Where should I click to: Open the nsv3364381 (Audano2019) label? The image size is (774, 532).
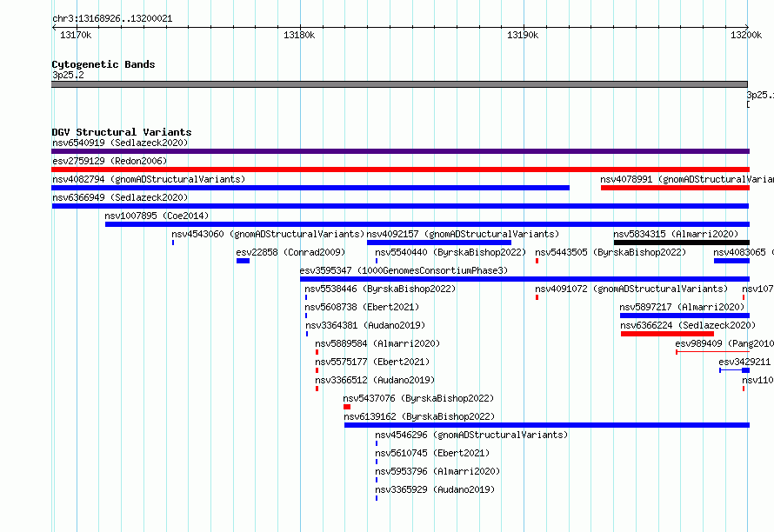[x=365, y=325]
